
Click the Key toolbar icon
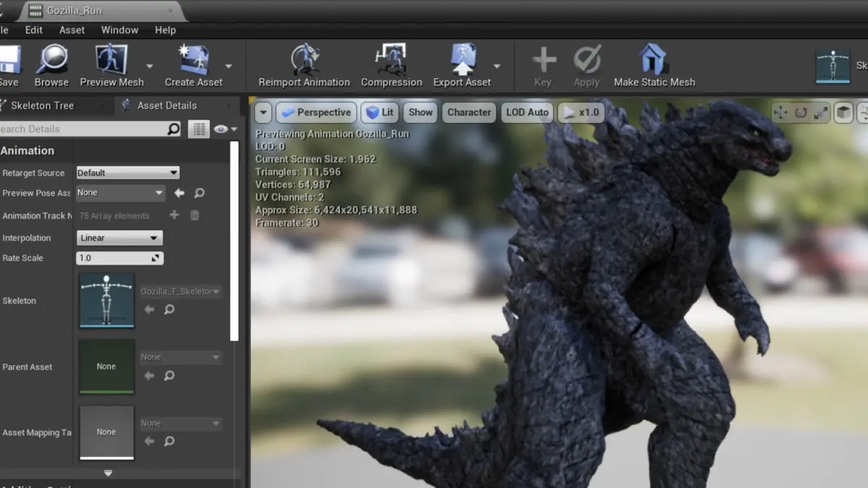(543, 59)
